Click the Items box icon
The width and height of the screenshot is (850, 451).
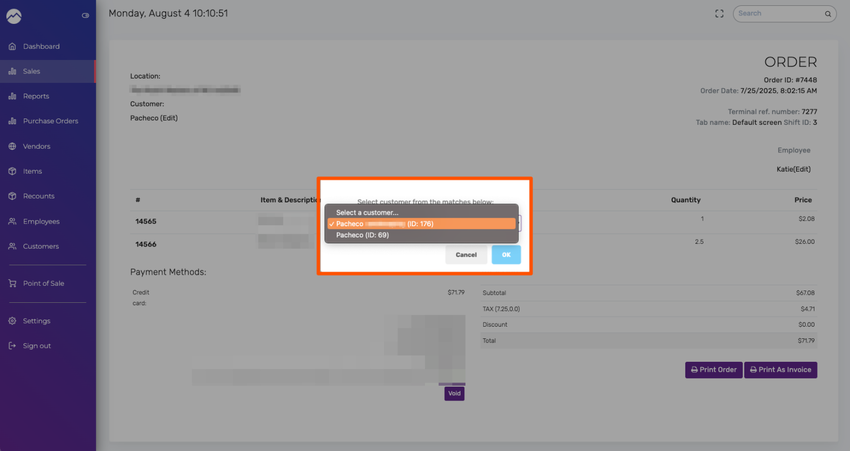coord(12,171)
